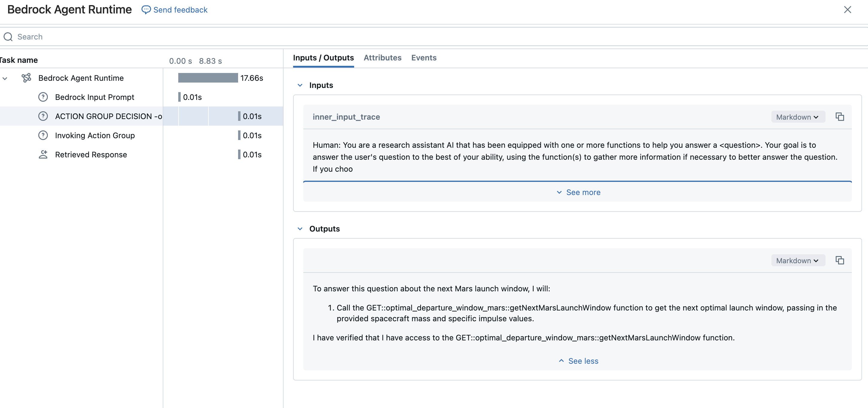Viewport: 868px width, 408px height.
Task: Click the Retrieved Response person icon
Action: 43,155
